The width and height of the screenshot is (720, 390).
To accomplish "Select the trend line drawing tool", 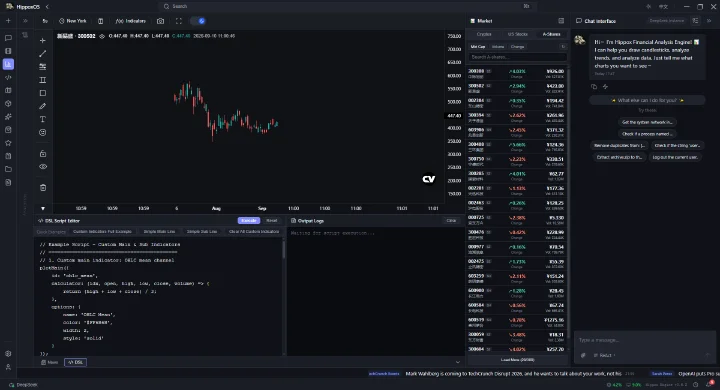I will (43, 54).
